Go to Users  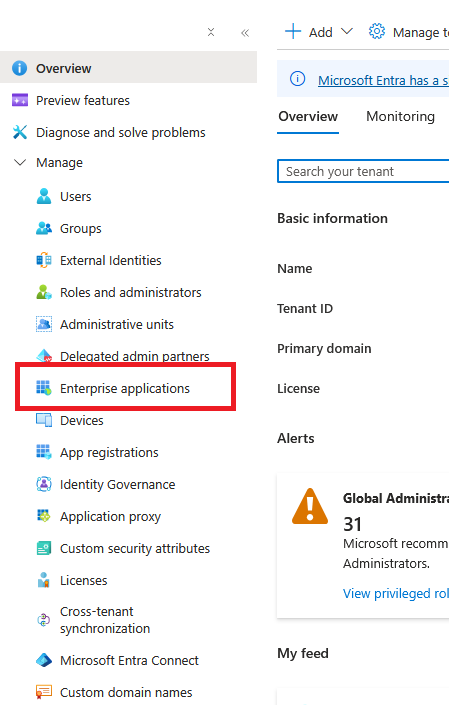coord(76,196)
